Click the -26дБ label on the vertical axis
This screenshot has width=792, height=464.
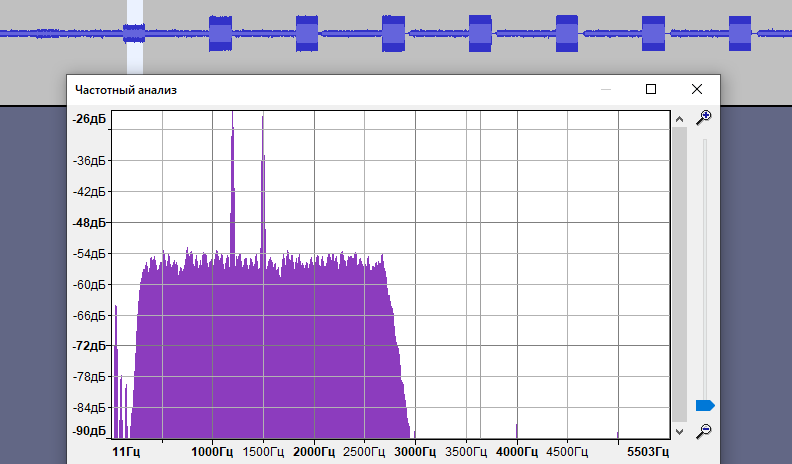[x=89, y=119]
